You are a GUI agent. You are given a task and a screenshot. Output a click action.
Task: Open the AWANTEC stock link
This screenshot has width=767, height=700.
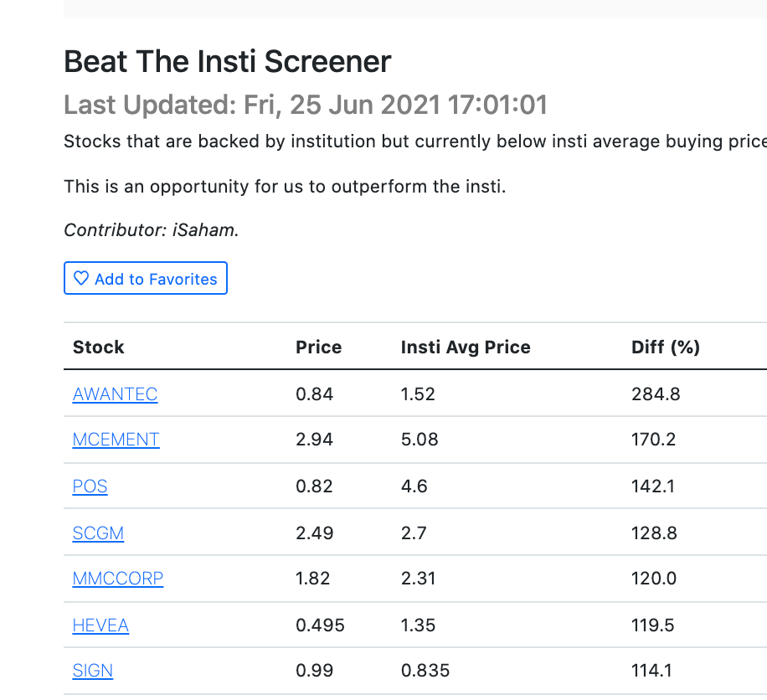click(115, 394)
